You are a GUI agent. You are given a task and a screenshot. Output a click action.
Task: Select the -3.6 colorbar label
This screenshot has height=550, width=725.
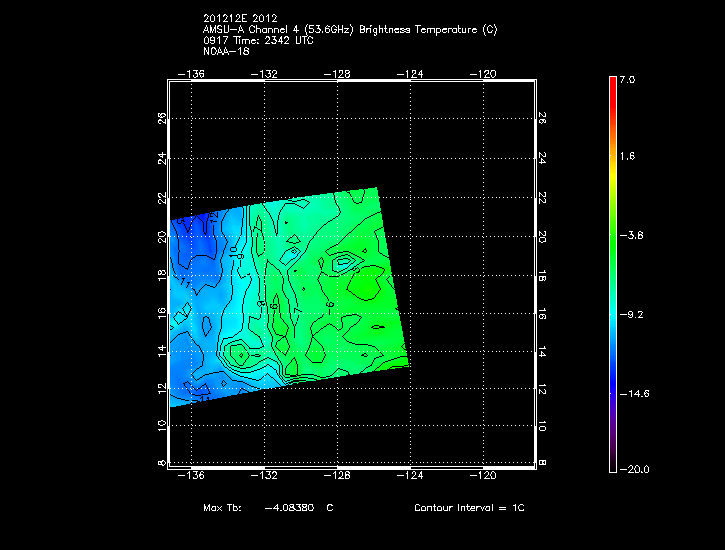(x=631, y=235)
